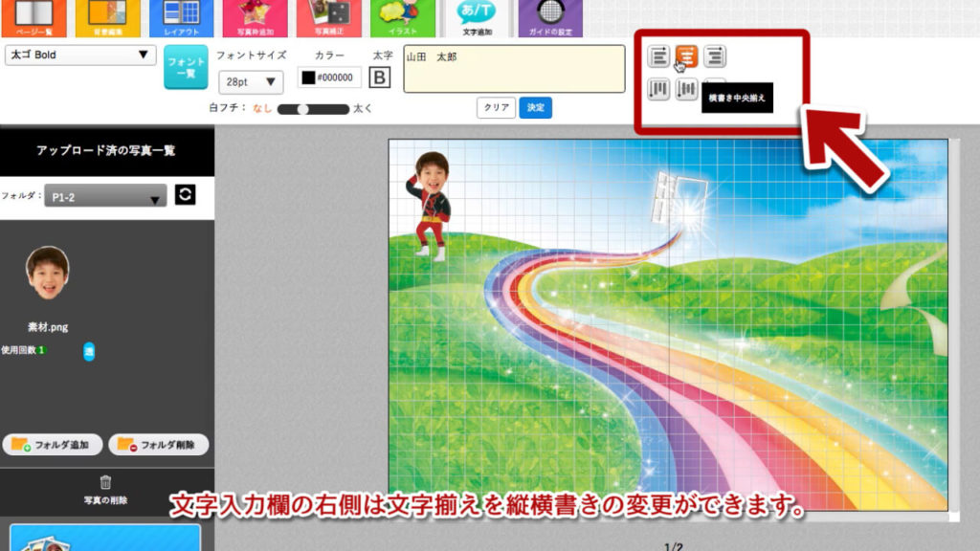The image size is (980, 551).
Task: Select horizontal right text alignment
Action: click(x=714, y=56)
